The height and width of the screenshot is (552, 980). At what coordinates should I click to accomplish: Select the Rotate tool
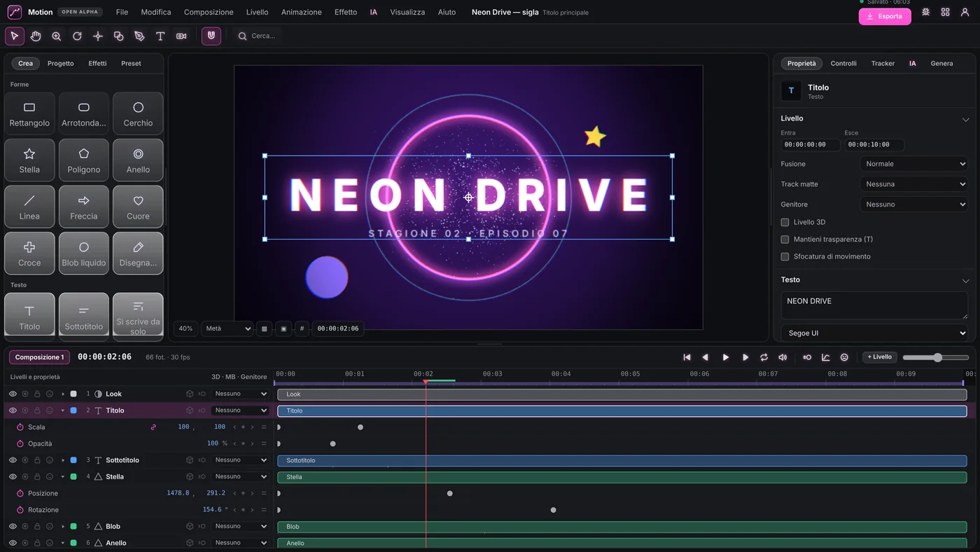point(77,36)
